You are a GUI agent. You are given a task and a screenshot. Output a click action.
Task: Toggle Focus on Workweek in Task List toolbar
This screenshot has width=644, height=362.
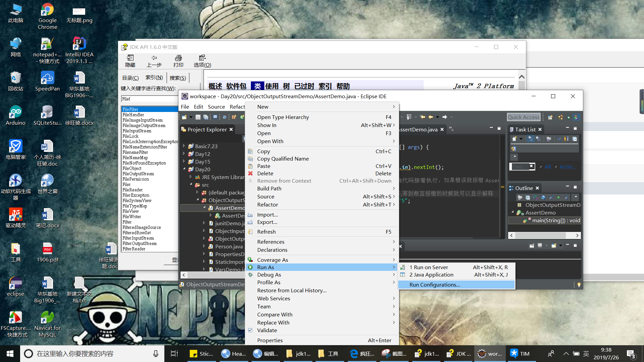point(549,139)
